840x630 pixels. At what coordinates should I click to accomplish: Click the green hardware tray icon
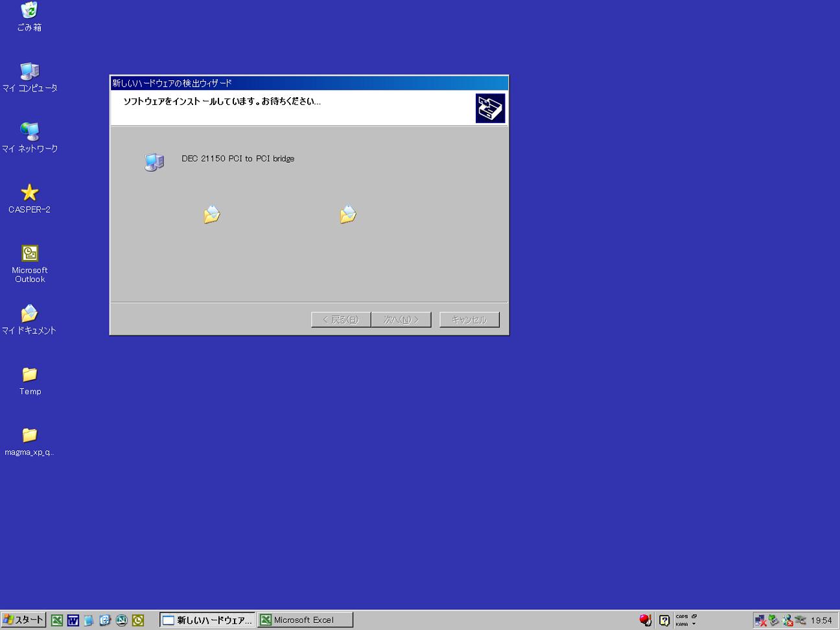(x=773, y=620)
